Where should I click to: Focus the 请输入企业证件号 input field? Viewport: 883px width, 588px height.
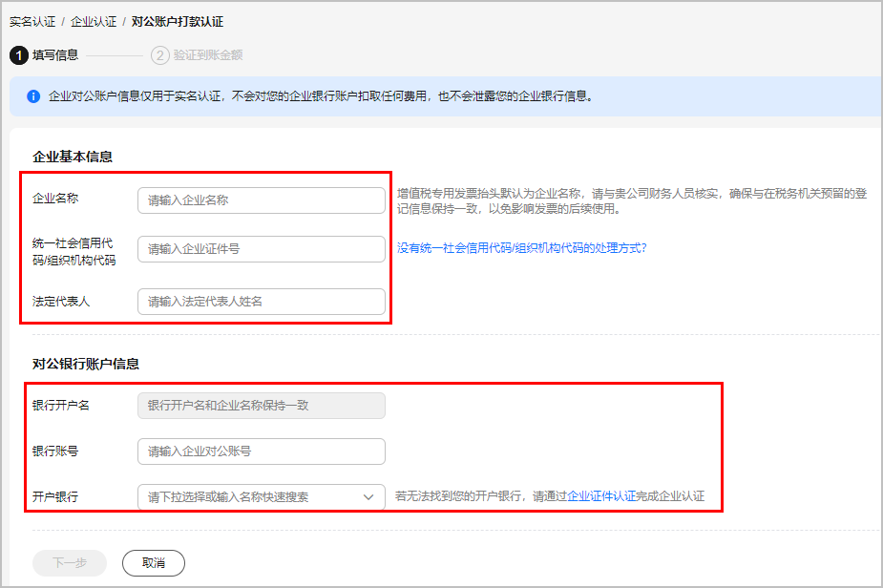[262, 249]
